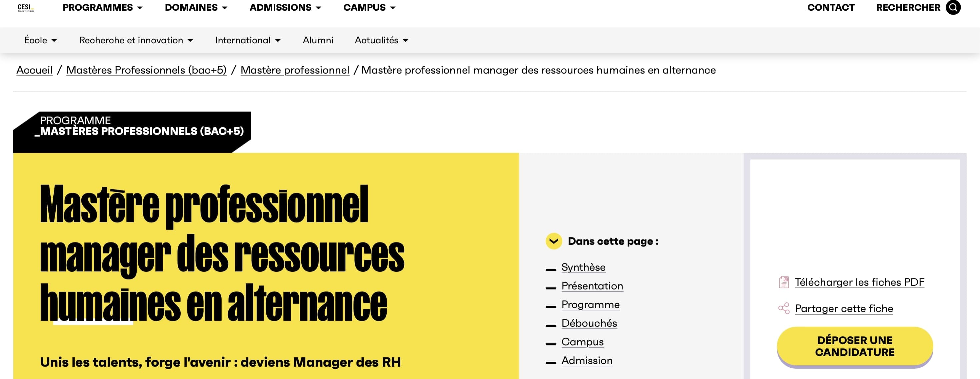The width and height of the screenshot is (980, 379).
Task: Go to Accueil breadcrumb
Action: tap(35, 70)
